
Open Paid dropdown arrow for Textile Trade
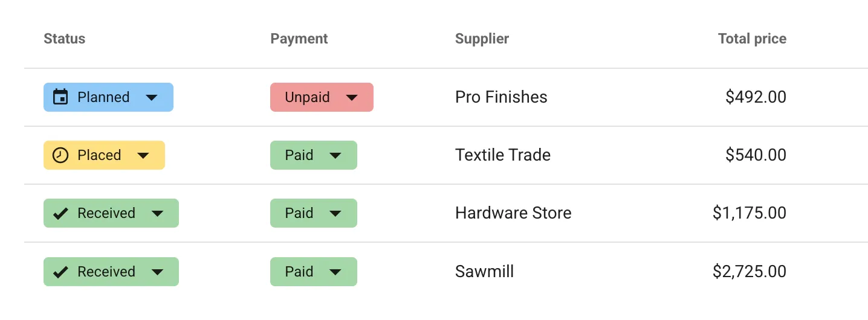pos(335,156)
